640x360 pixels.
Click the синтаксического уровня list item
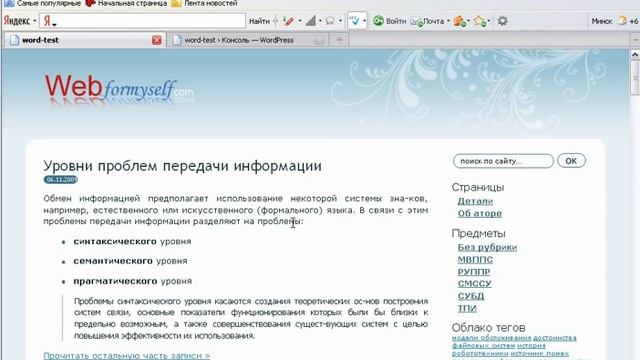[132, 242]
